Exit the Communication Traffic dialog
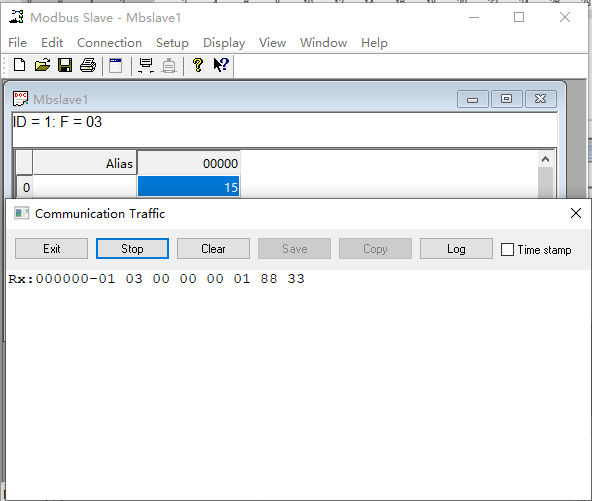Image resolution: width=592 pixels, height=501 pixels. pyautogui.click(x=51, y=248)
